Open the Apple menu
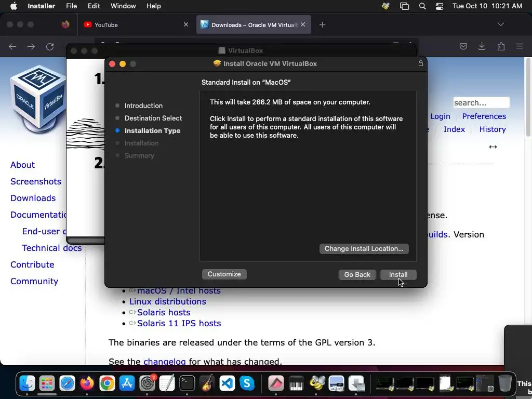532x399 pixels. pos(14,6)
